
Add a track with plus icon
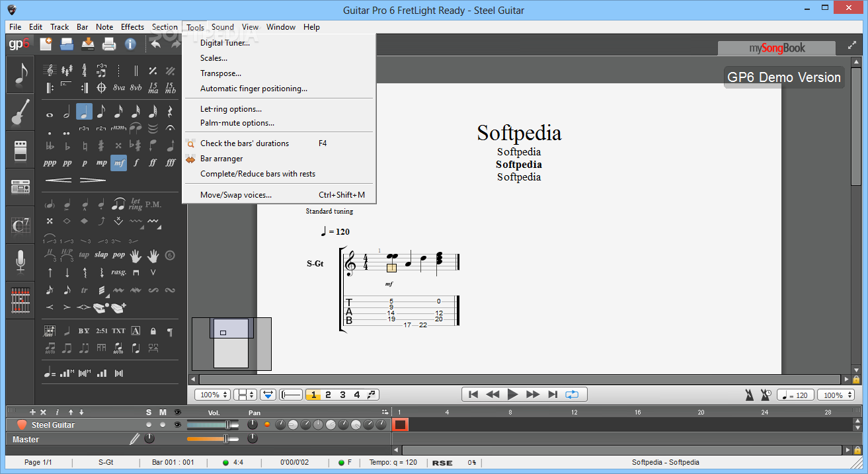(32, 412)
